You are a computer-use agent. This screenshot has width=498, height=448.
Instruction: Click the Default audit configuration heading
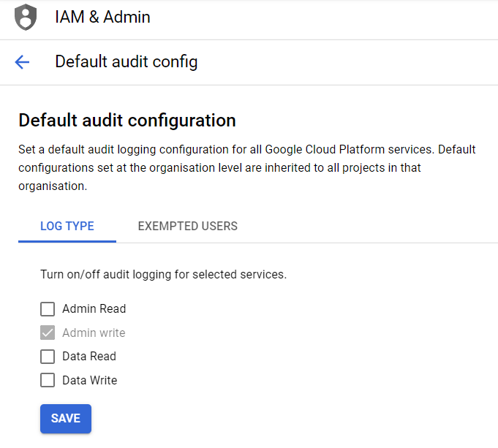coord(127,121)
